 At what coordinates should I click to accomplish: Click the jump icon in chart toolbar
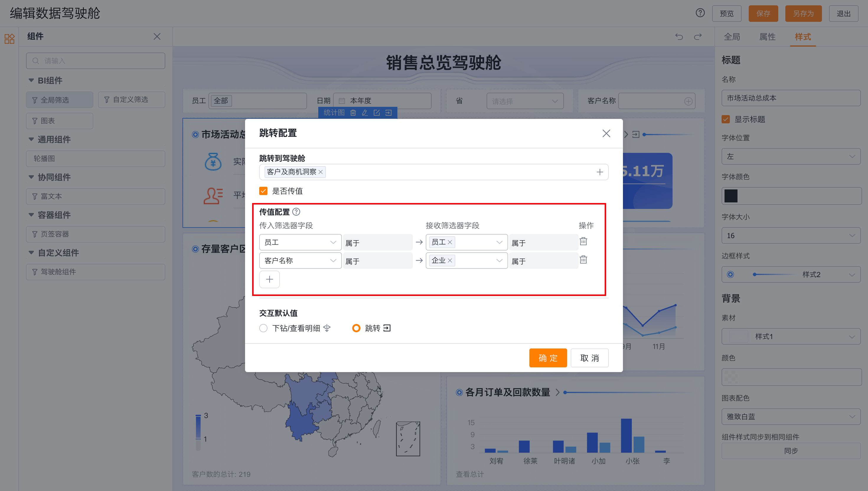[x=388, y=113]
